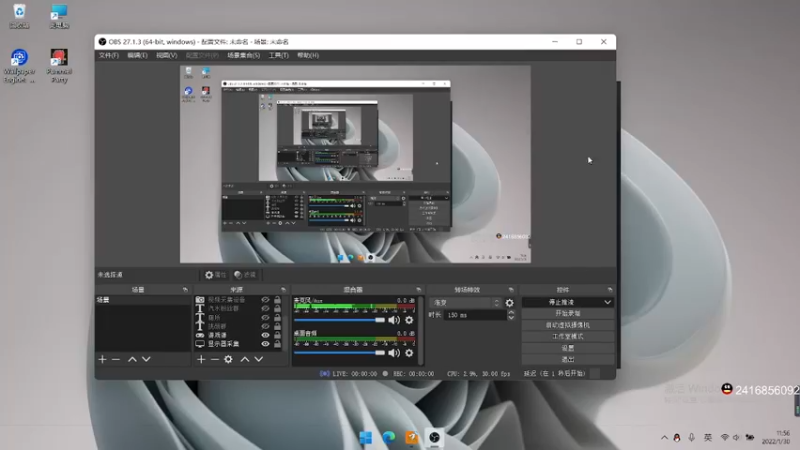Toggle 工作室模式 studio mode
Image resolution: width=800 pixels, height=450 pixels.
tap(567, 336)
